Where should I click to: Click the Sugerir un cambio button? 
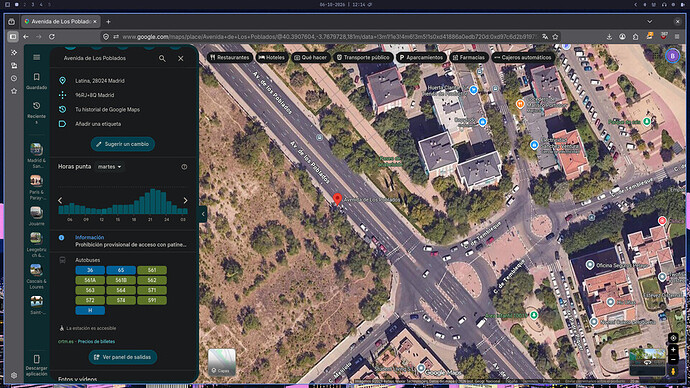[123, 144]
